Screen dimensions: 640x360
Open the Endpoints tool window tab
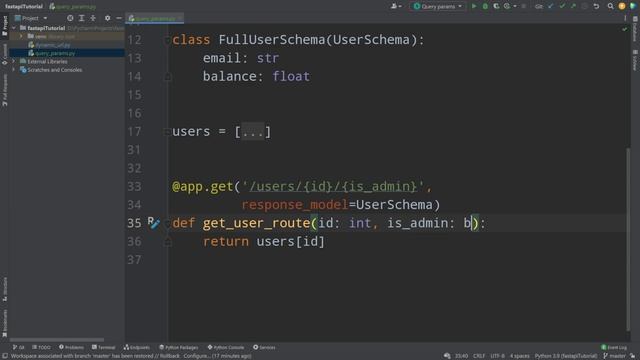[137, 347]
